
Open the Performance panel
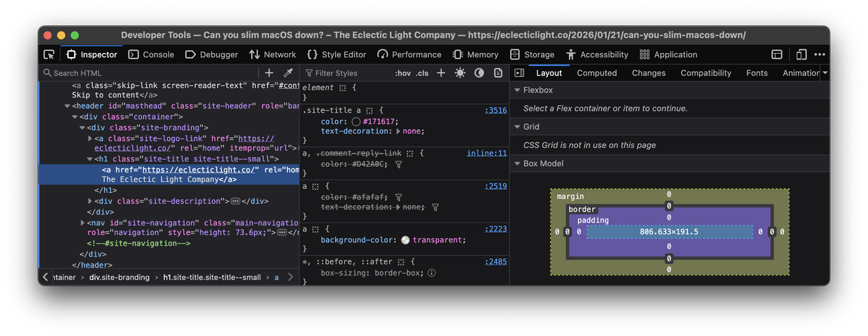pos(409,54)
